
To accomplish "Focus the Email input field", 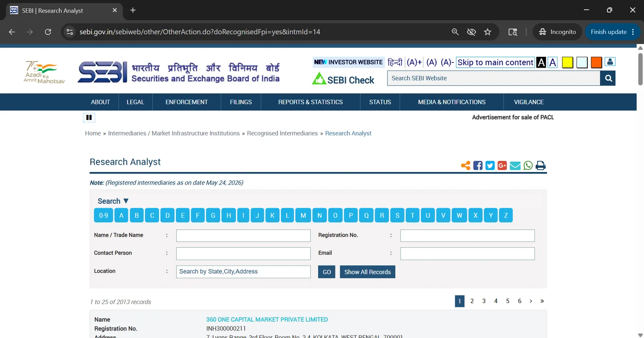I will coord(468,253).
